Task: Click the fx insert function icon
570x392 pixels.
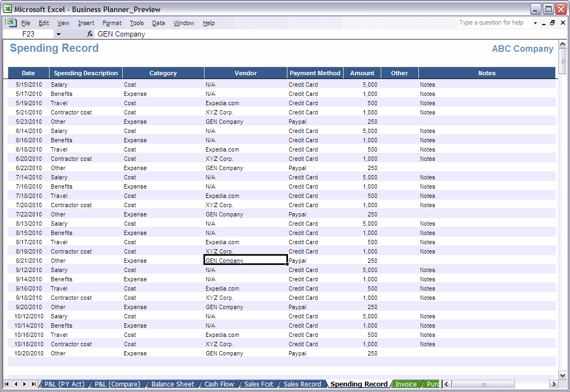Action: [x=90, y=34]
